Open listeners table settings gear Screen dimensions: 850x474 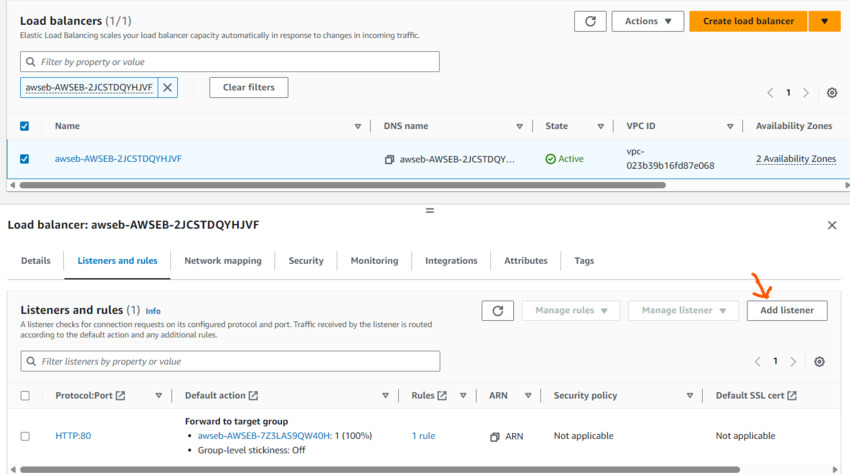click(819, 362)
